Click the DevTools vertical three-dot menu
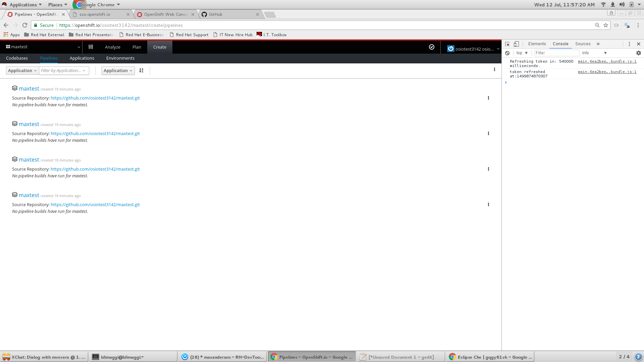Screen dimensions: 644x362 pyautogui.click(x=629, y=44)
